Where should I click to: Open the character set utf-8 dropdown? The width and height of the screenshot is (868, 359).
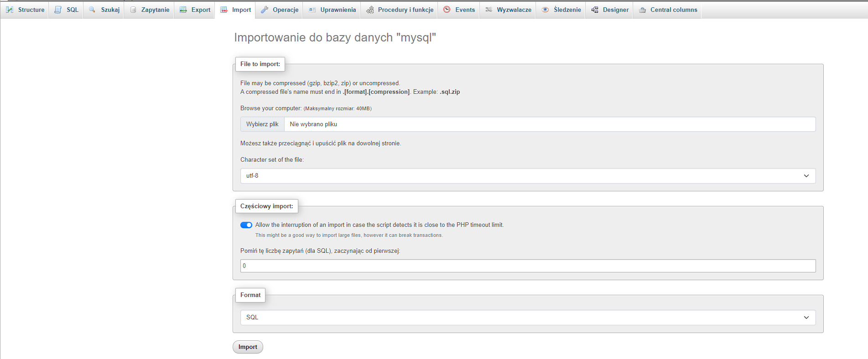(x=528, y=176)
